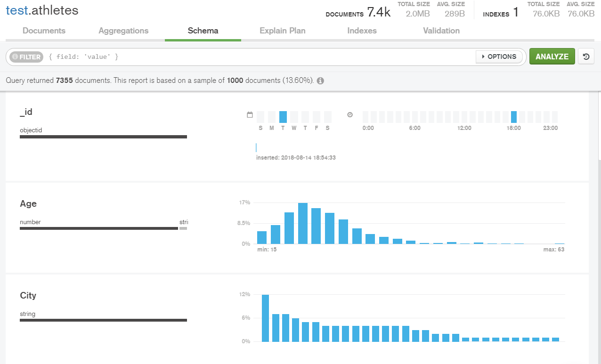The height and width of the screenshot is (364, 601).
Task: Click the FILTER info badge
Action: pyautogui.click(x=26, y=57)
